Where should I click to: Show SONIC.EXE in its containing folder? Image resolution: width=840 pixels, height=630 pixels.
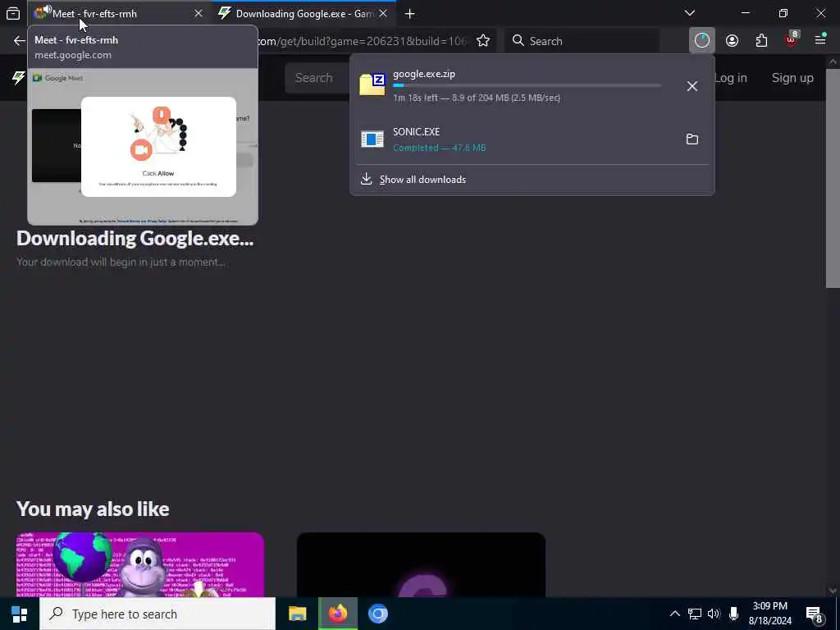click(x=692, y=139)
